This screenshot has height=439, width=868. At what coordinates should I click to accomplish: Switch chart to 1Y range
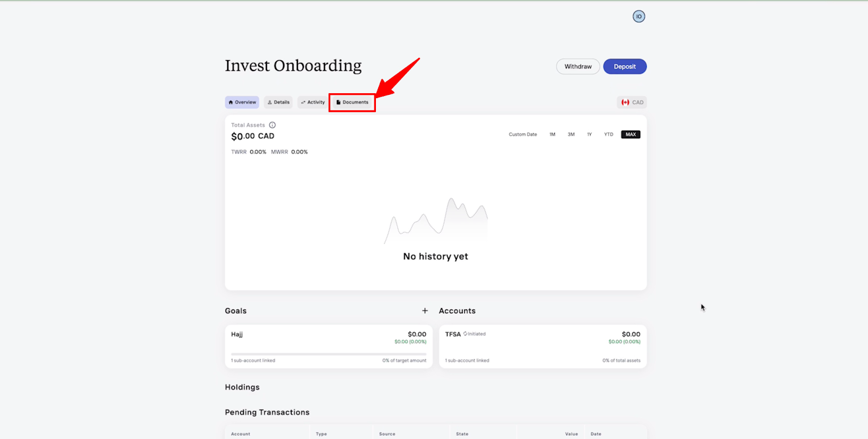(x=589, y=134)
